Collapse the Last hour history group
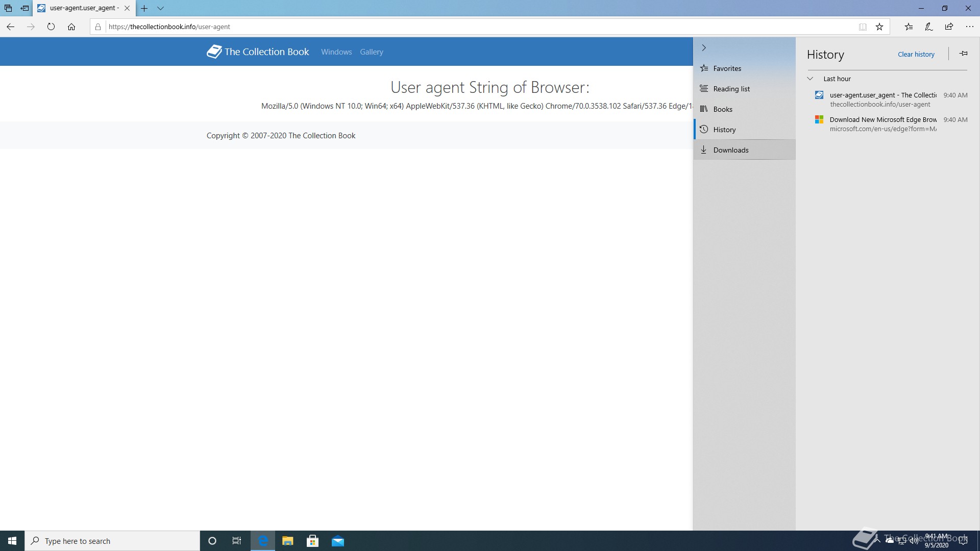 pos(810,79)
